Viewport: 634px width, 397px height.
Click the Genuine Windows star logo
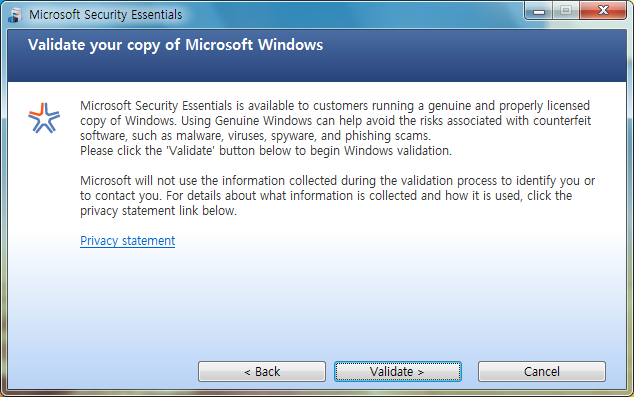(44, 118)
